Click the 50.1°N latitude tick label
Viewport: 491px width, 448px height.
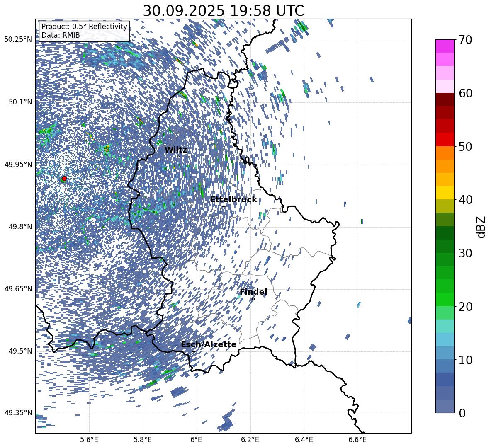pos(20,102)
